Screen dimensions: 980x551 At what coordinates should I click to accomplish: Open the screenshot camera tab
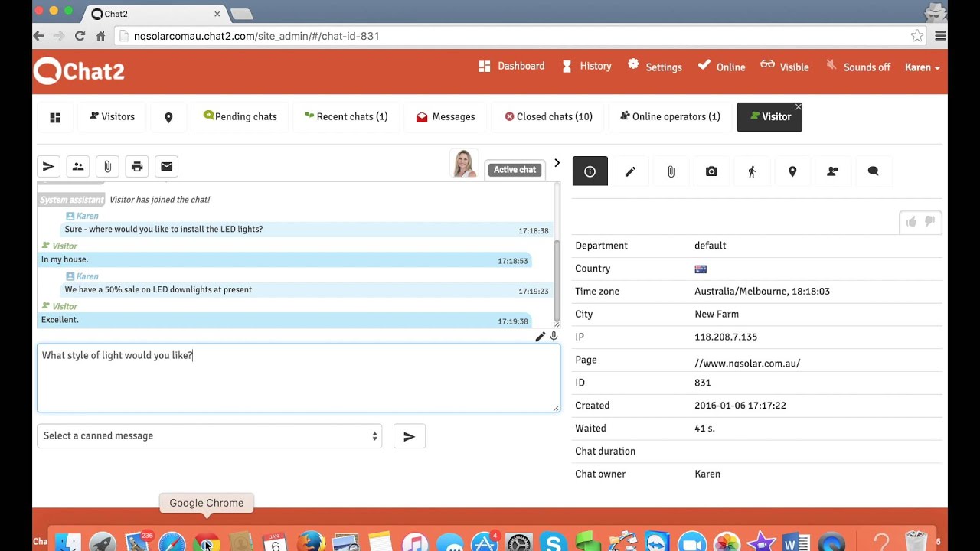711,171
